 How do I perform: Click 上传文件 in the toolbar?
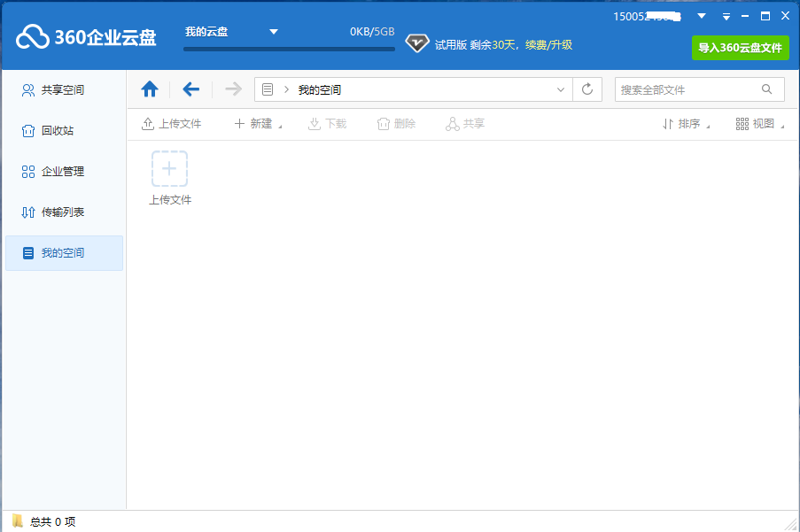(172, 124)
